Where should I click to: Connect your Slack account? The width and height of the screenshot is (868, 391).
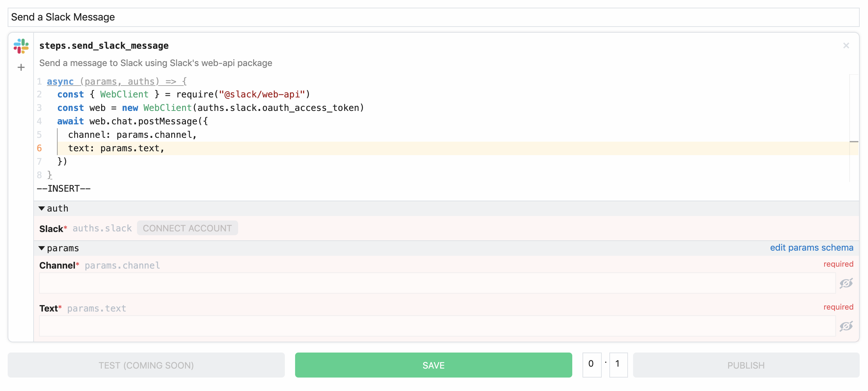[x=187, y=228]
